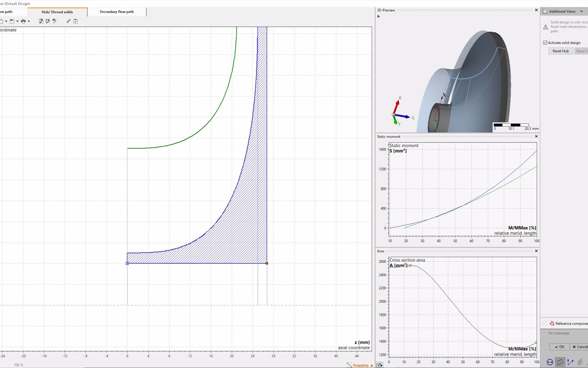
Task: Disable the Activate solid design checkbox
Action: click(546, 43)
